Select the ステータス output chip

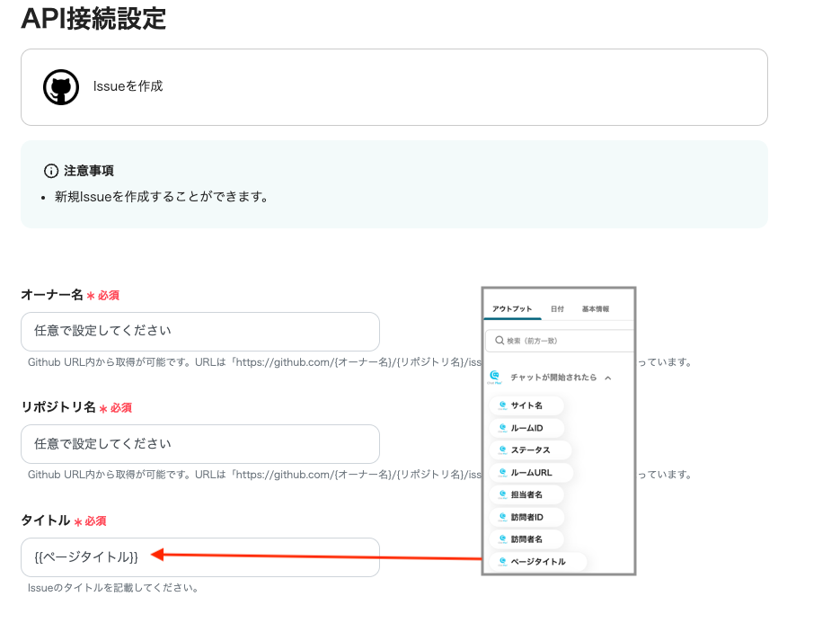(x=530, y=450)
